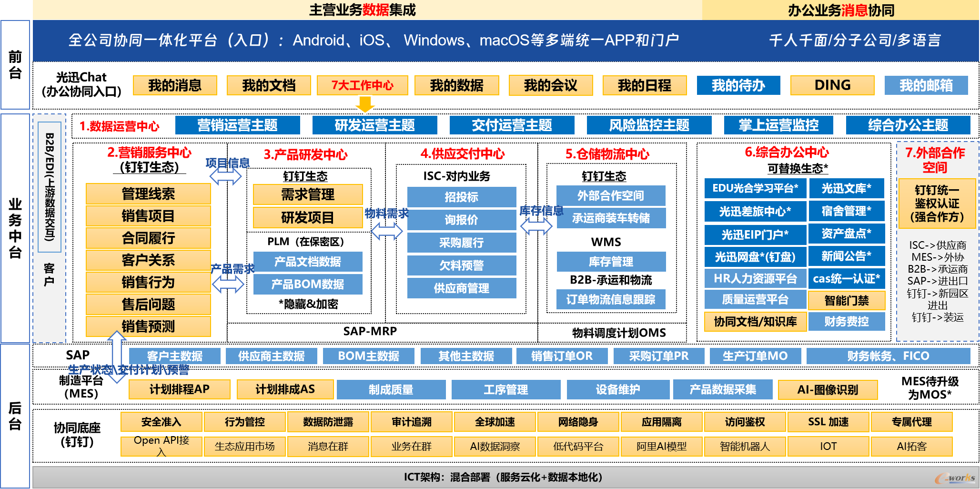Click the 需求管理 box
The height and width of the screenshot is (489, 980).
pos(308,194)
